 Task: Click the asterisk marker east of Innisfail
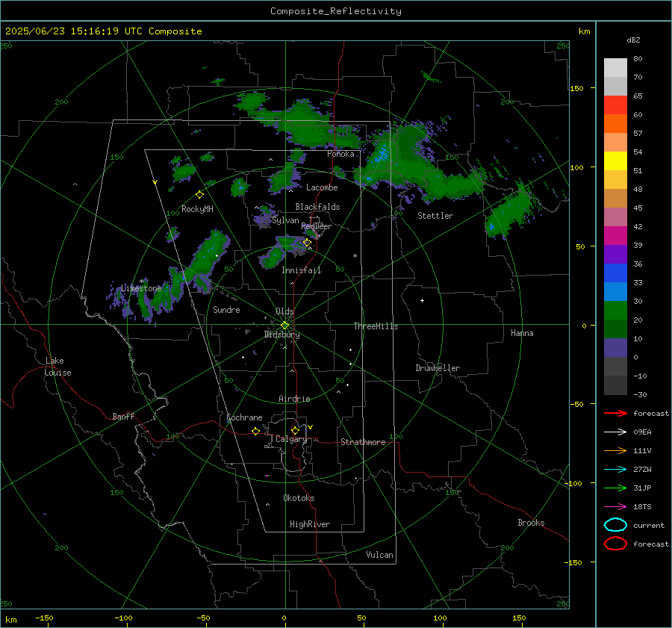point(355,256)
